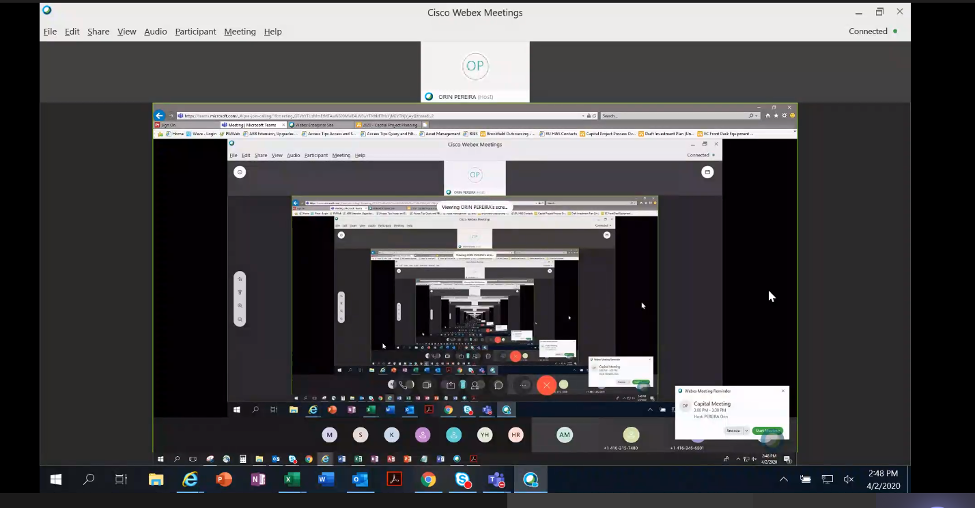The width and height of the screenshot is (977, 508).
Task: Select participant avatar AM
Action: pyautogui.click(x=564, y=434)
